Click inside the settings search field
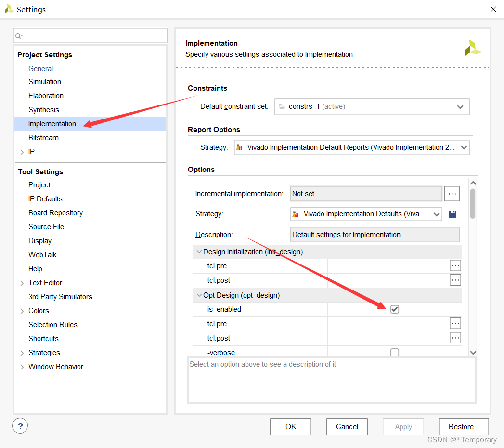Screen dimensions: 504x448 pos(90,36)
